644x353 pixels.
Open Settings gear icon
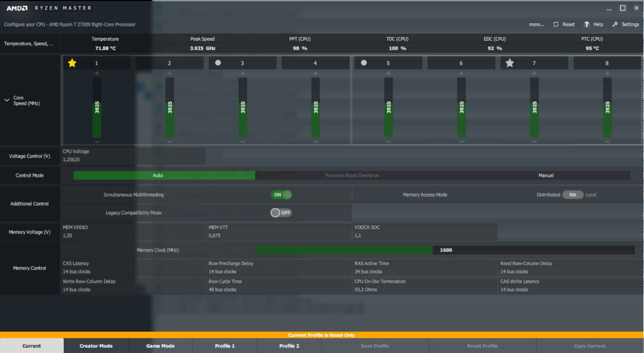coord(615,24)
